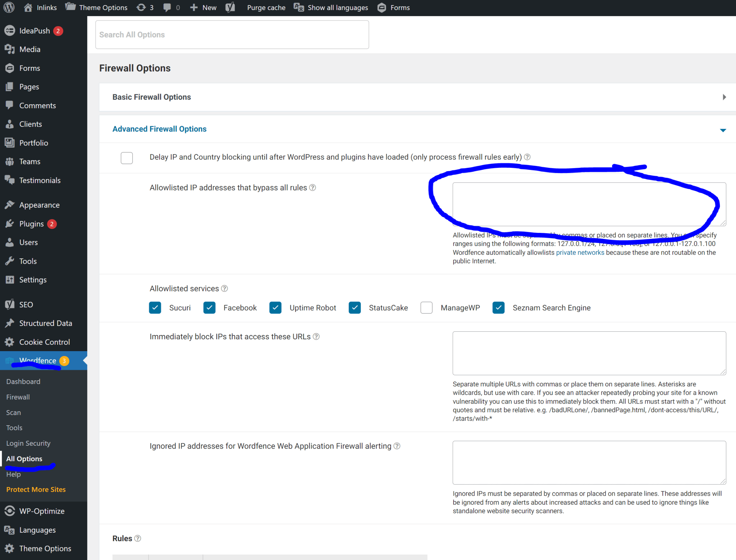The image size is (736, 560).
Task: Click the private networks link
Action: [580, 252]
